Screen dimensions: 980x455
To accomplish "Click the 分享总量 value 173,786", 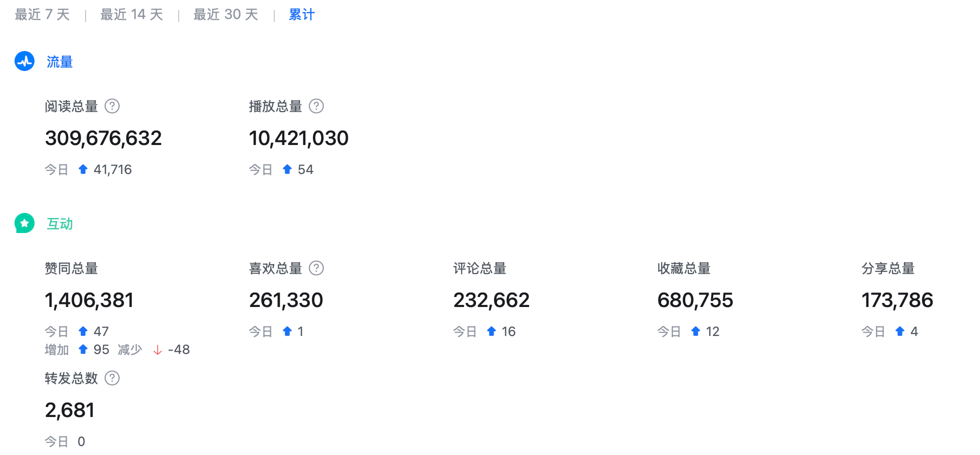I will pos(897,300).
